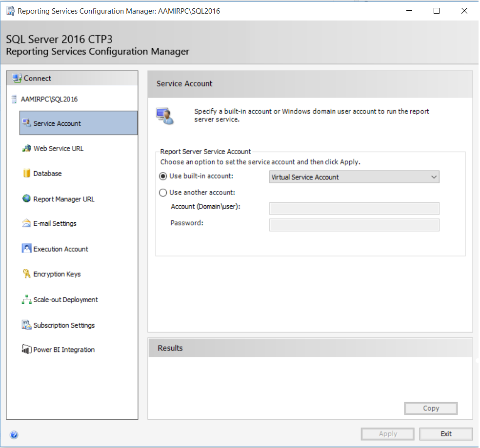Open the Service Account page
Image resolution: width=480 pixels, height=448 pixels.
(79, 123)
